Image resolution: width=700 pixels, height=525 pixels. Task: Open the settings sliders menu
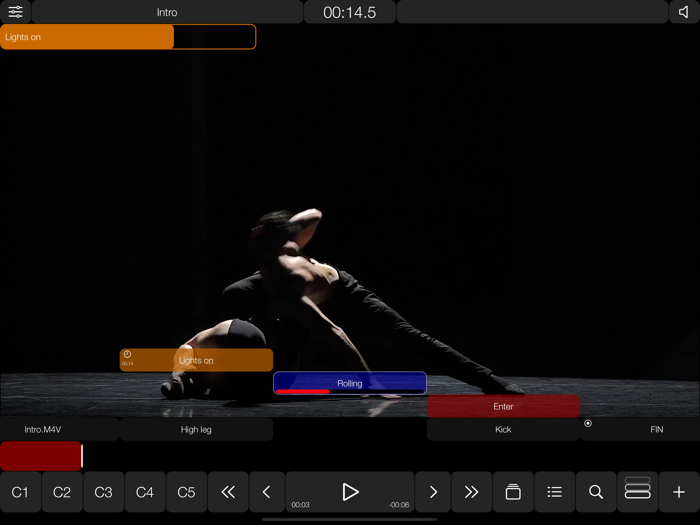click(x=15, y=12)
